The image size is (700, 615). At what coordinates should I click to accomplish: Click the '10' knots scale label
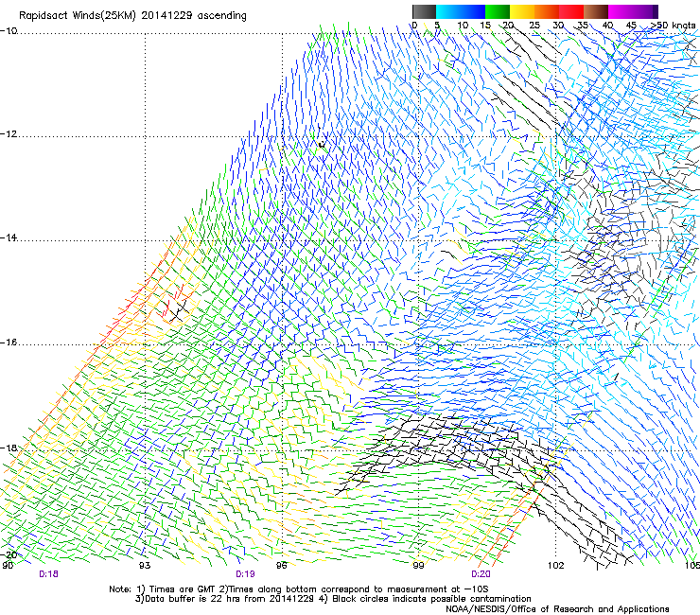click(463, 25)
